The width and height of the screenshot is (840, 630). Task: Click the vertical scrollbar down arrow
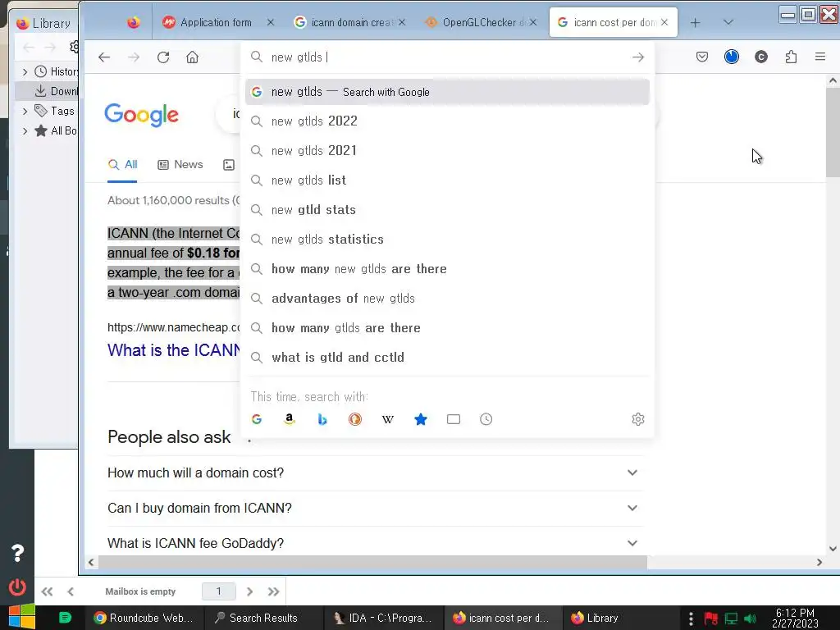(x=832, y=549)
